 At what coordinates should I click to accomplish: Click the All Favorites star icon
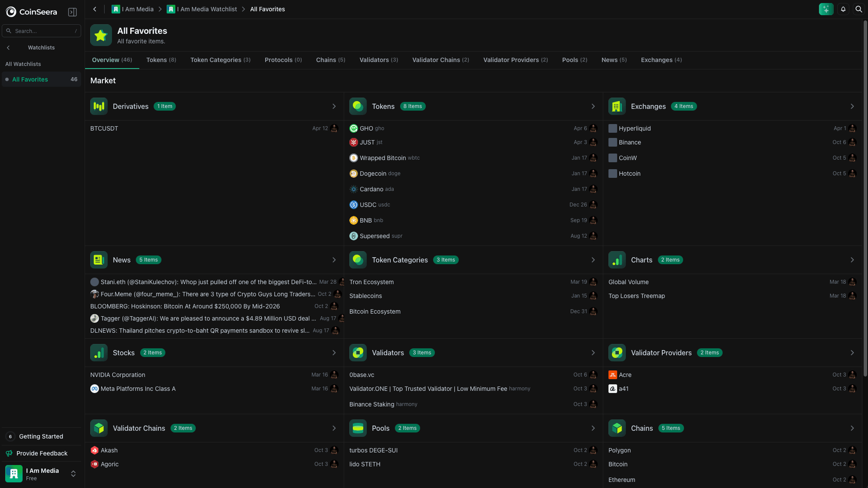click(x=101, y=35)
